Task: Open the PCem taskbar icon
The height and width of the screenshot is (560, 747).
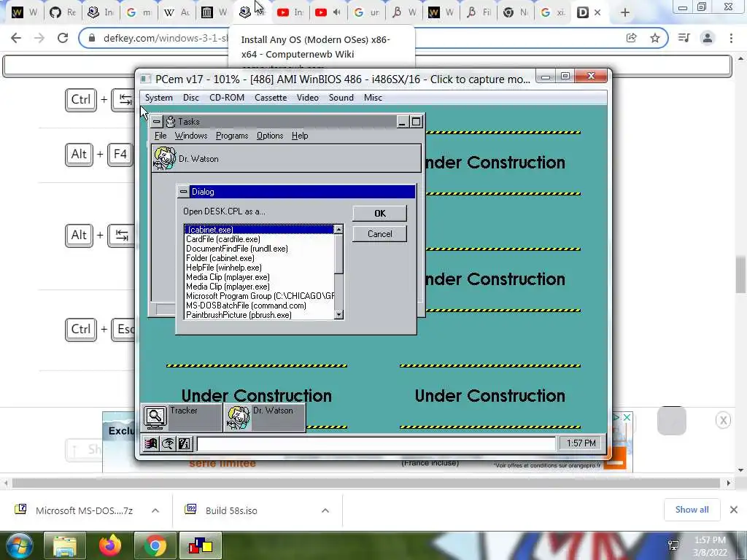Action: pos(200,545)
